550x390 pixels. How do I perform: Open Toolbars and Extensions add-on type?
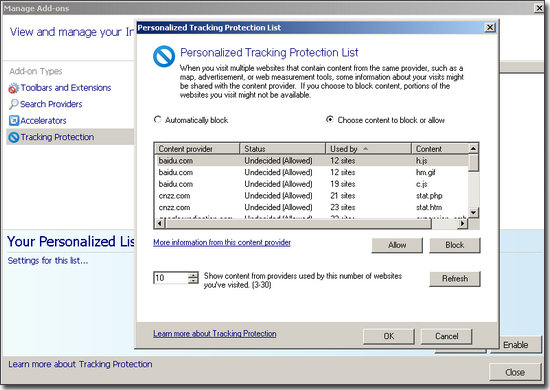pyautogui.click(x=66, y=88)
